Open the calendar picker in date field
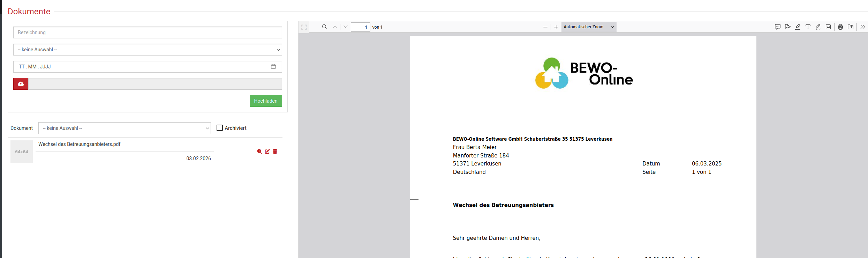 pyautogui.click(x=273, y=66)
